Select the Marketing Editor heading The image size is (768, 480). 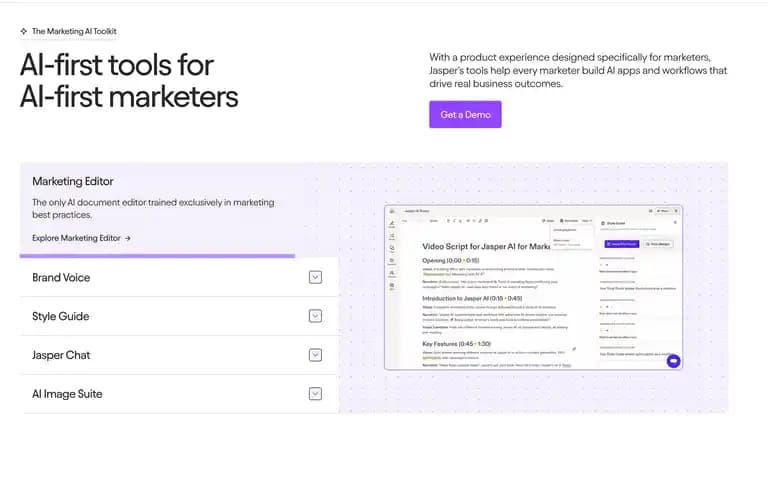[x=72, y=181]
